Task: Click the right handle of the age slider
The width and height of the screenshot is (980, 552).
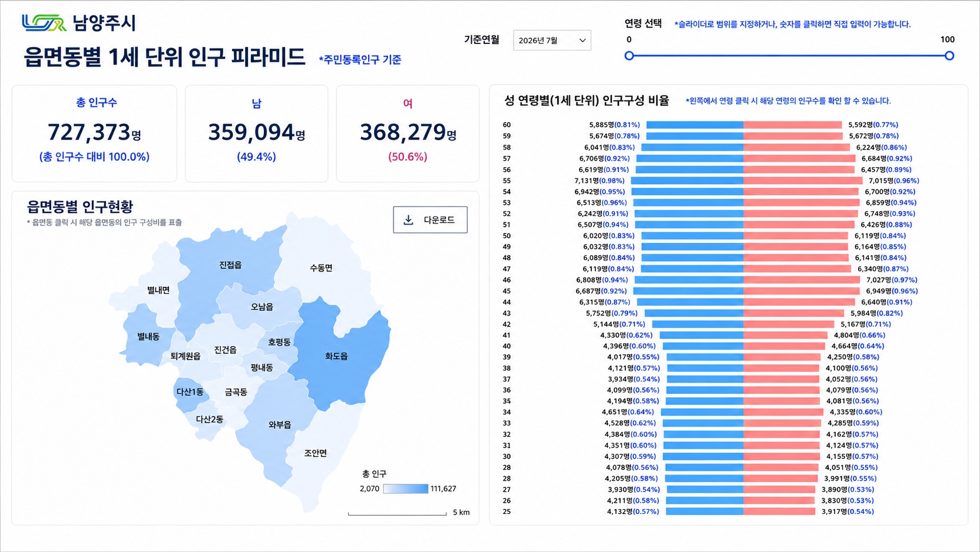Action: coord(949,56)
